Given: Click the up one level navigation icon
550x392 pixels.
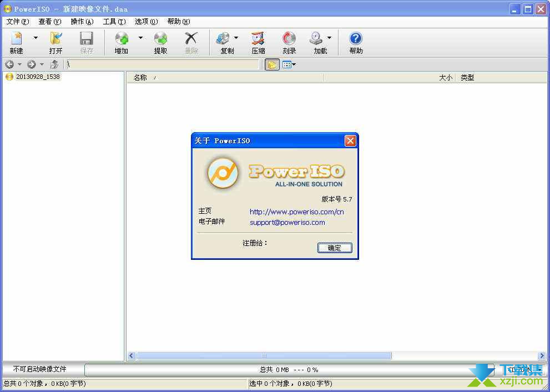Looking at the screenshot, I should click(x=54, y=64).
